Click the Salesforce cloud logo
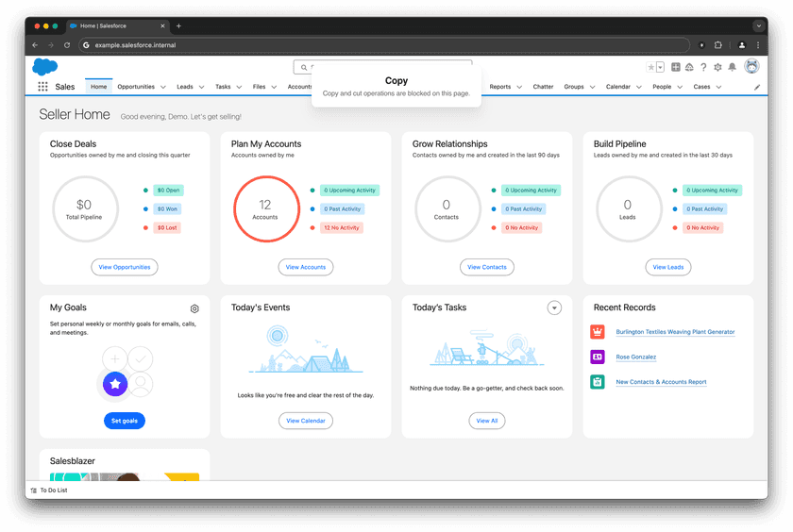This screenshot has width=793, height=532. click(44, 67)
